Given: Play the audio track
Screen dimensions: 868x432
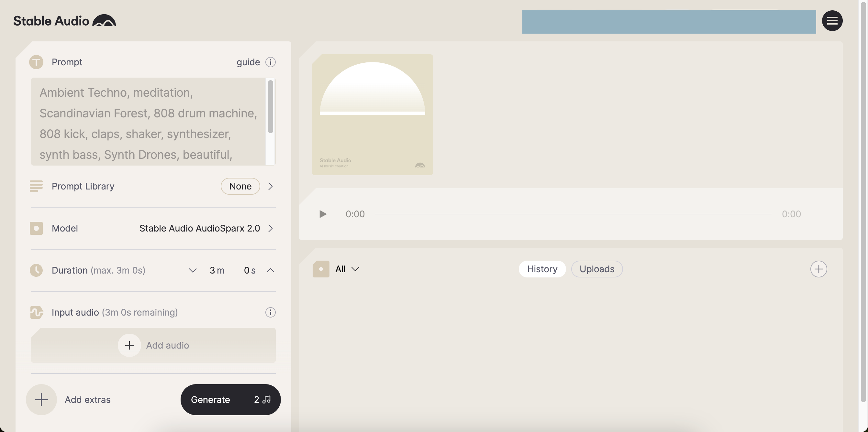Looking at the screenshot, I should click(x=322, y=214).
